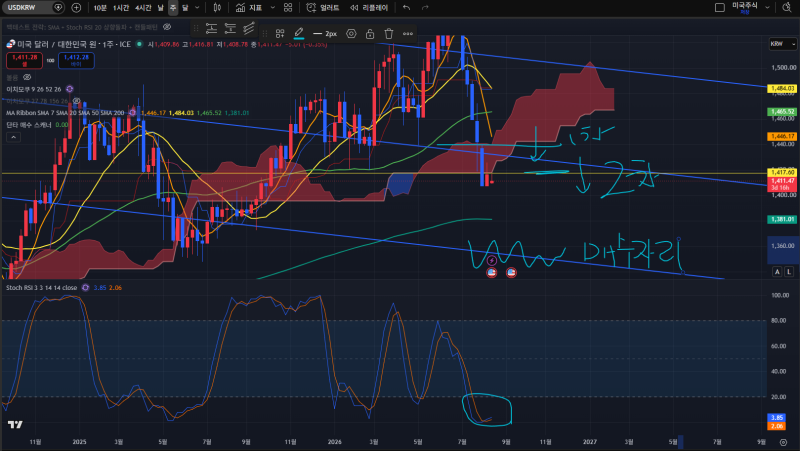Expand the favorite indicators dropdown arrow
Image resolution: width=800 pixels, height=451 pixels.
click(272, 8)
